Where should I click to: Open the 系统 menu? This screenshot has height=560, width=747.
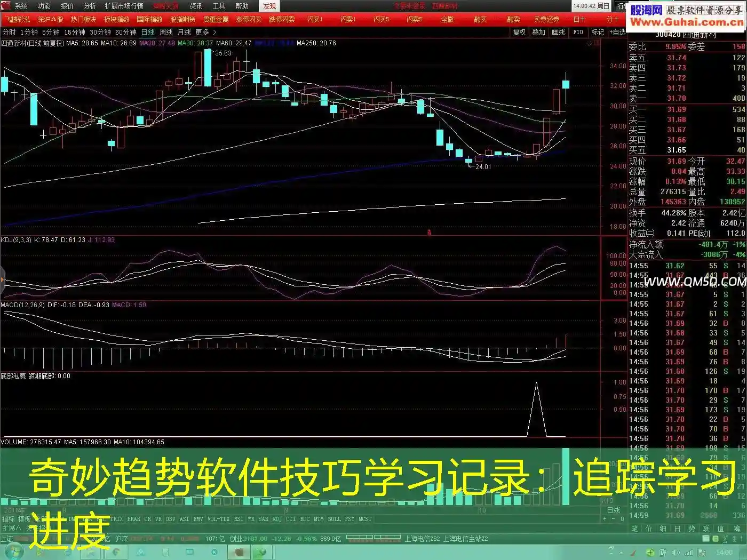(x=21, y=6)
